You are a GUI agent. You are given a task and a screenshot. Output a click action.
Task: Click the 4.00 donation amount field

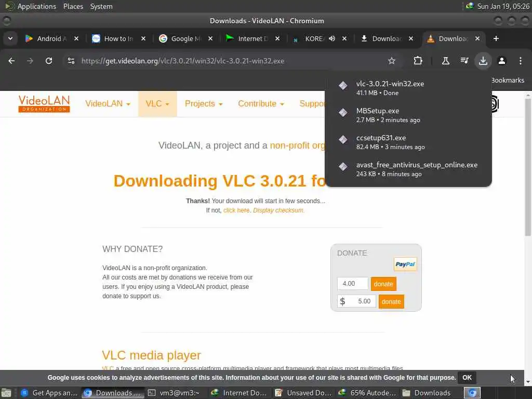353,284
